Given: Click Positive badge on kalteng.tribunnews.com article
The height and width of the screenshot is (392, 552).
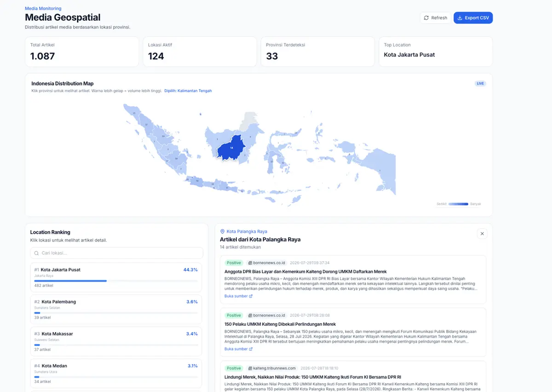Looking at the screenshot, I should pyautogui.click(x=234, y=368).
